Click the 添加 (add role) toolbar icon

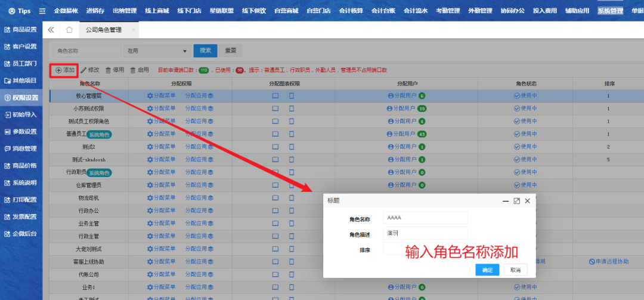tap(58, 70)
